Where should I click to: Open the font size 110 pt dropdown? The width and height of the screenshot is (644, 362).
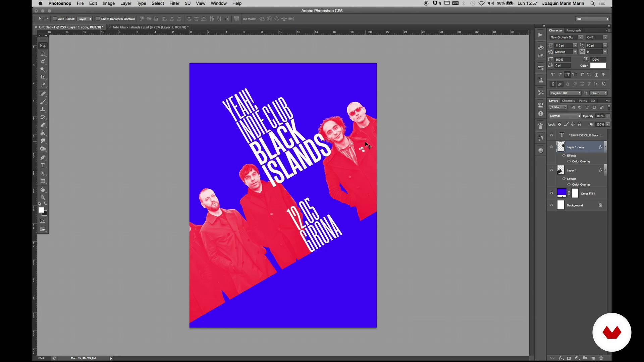(x=575, y=45)
